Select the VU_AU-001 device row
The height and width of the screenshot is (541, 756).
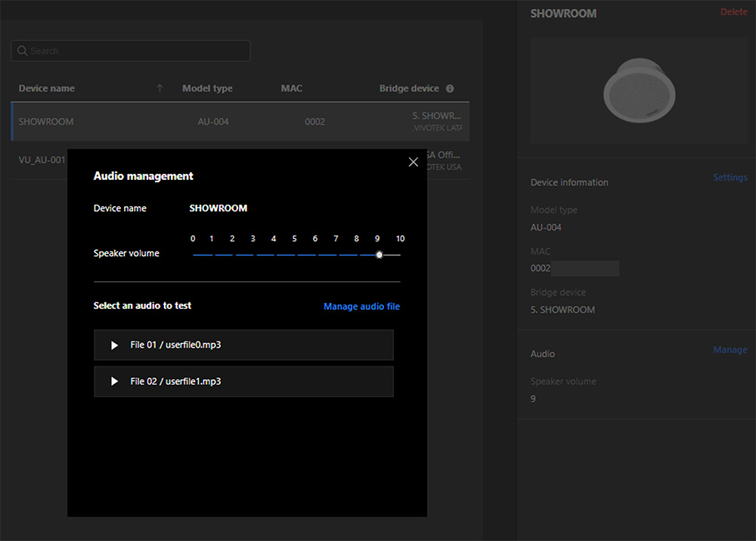[x=42, y=160]
